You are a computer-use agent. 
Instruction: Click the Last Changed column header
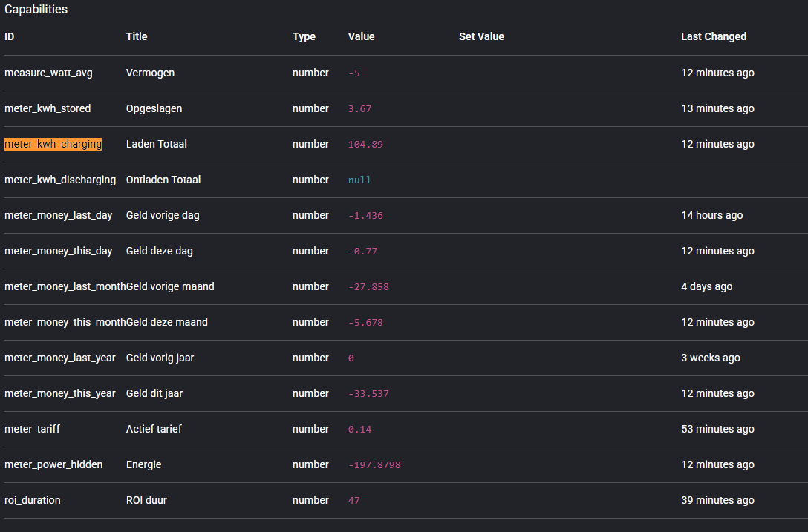click(713, 36)
